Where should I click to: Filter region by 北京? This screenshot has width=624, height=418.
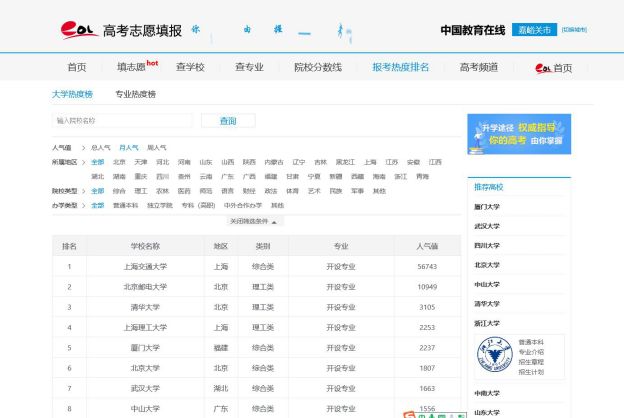[x=119, y=162]
